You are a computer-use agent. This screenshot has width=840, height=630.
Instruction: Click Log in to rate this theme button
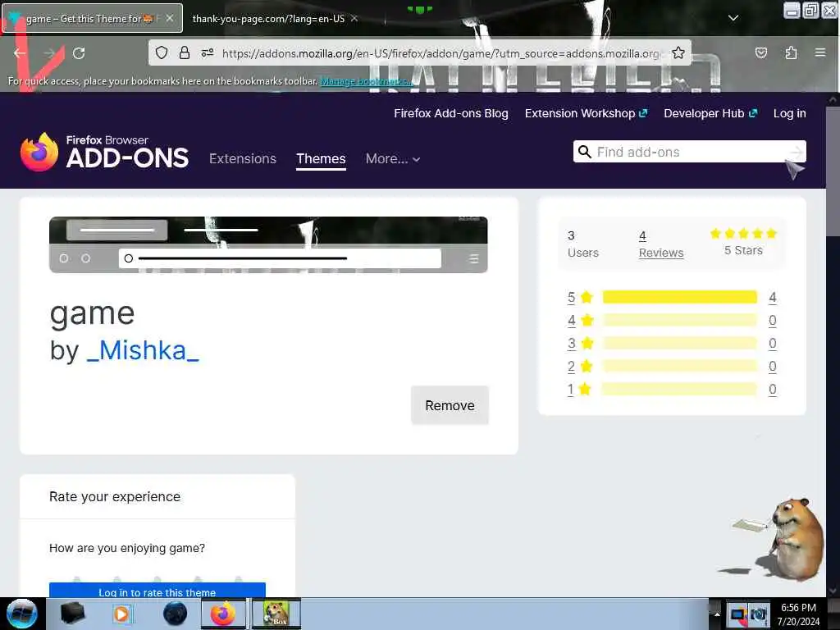coord(157,591)
